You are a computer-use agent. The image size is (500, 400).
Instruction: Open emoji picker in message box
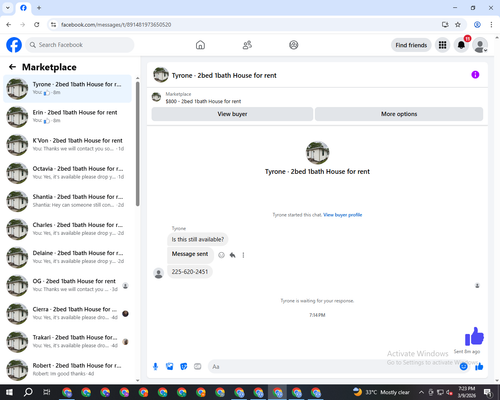click(463, 367)
